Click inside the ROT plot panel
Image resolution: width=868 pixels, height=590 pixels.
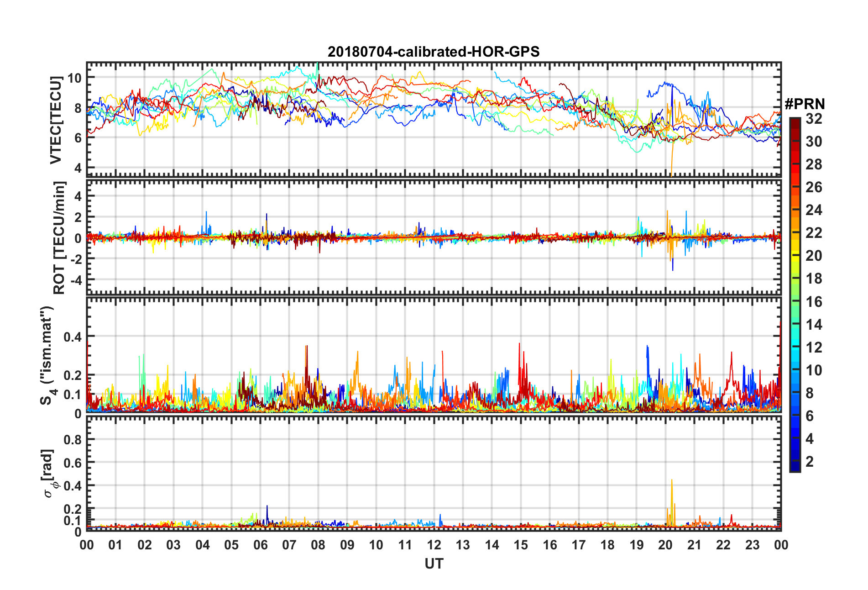[434, 237]
